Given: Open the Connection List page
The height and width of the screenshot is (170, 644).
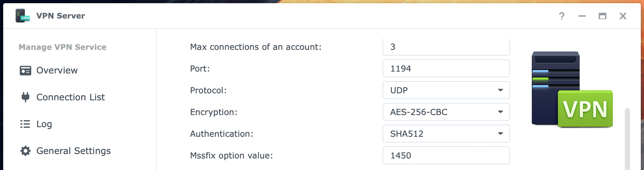Looking at the screenshot, I should (70, 97).
